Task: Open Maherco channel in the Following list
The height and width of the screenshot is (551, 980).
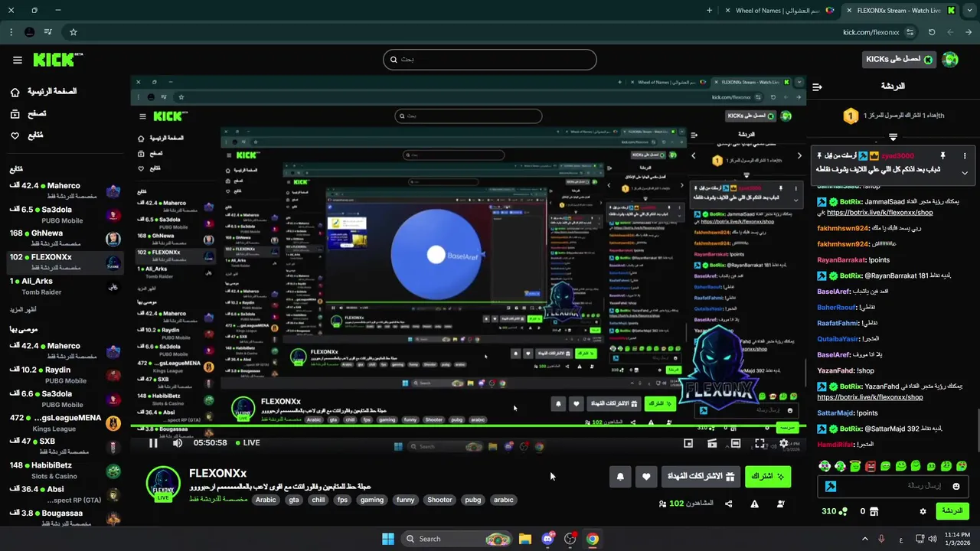Action: coord(64,191)
